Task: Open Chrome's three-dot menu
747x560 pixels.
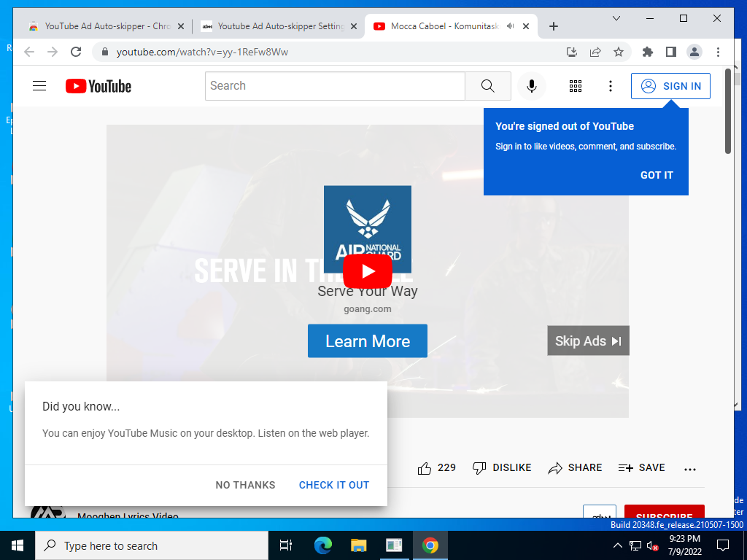Action: (718, 52)
